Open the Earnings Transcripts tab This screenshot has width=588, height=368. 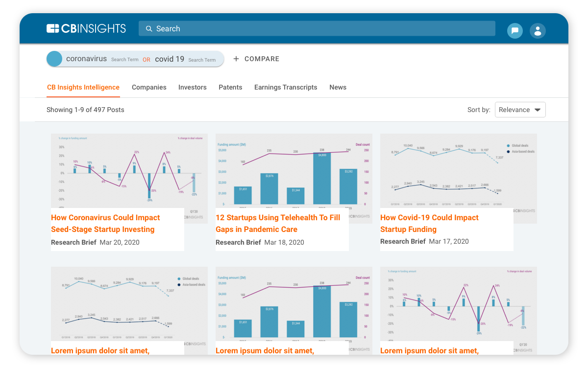286,87
